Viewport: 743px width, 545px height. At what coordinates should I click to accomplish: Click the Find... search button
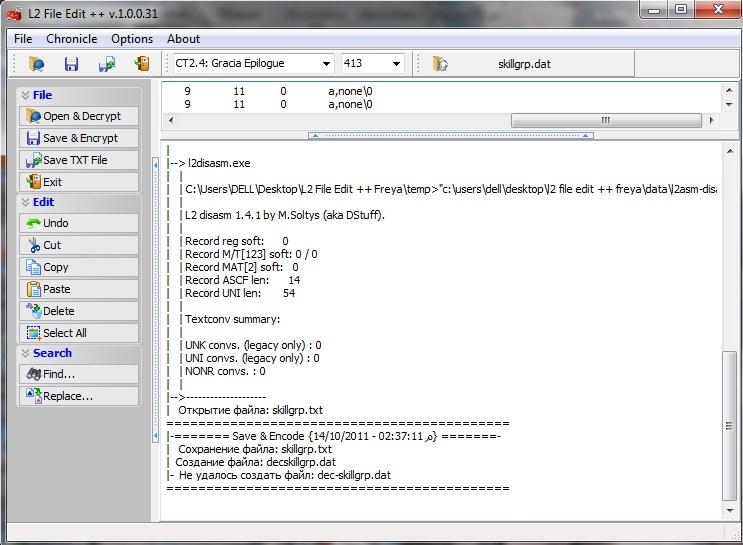pyautogui.click(x=78, y=374)
